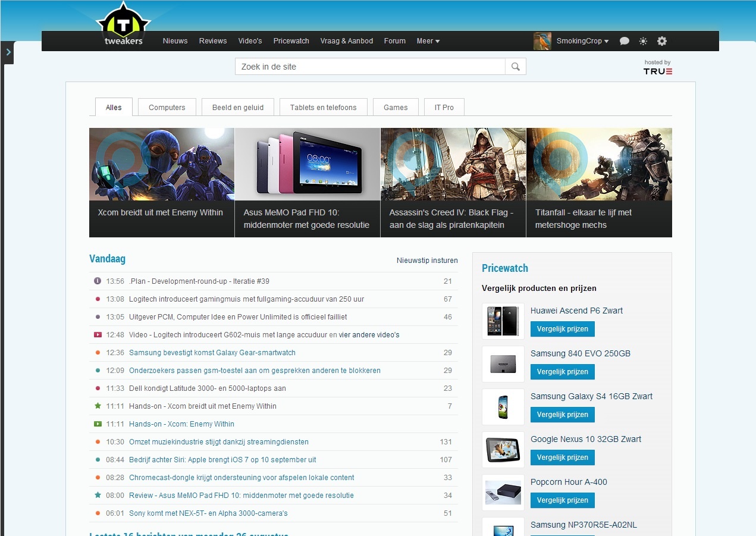Click the green video icon at 11:11

pos(98,424)
